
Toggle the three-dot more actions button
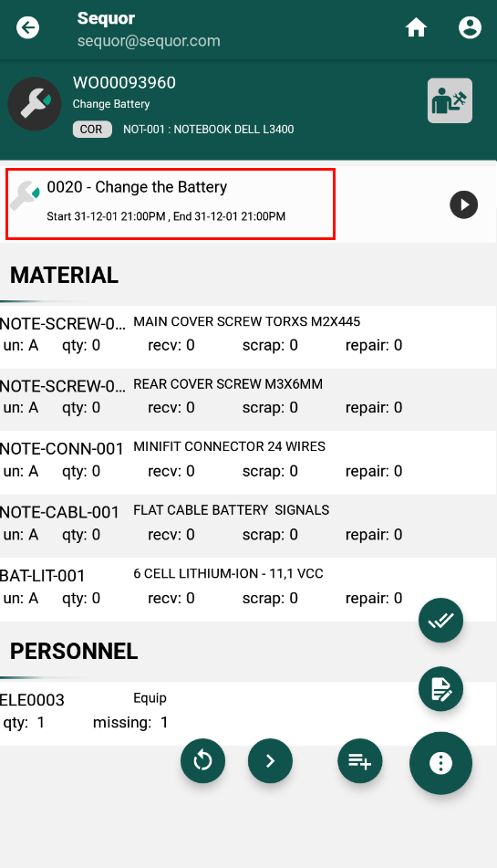coord(440,763)
